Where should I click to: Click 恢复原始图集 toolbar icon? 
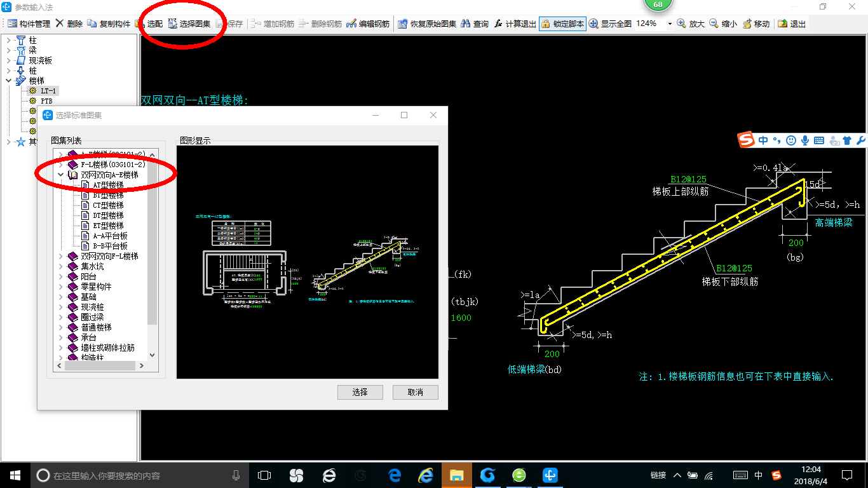402,24
